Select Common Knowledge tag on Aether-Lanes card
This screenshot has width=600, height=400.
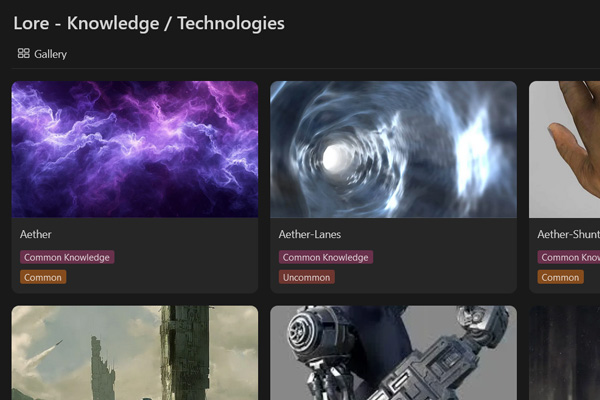(x=326, y=257)
